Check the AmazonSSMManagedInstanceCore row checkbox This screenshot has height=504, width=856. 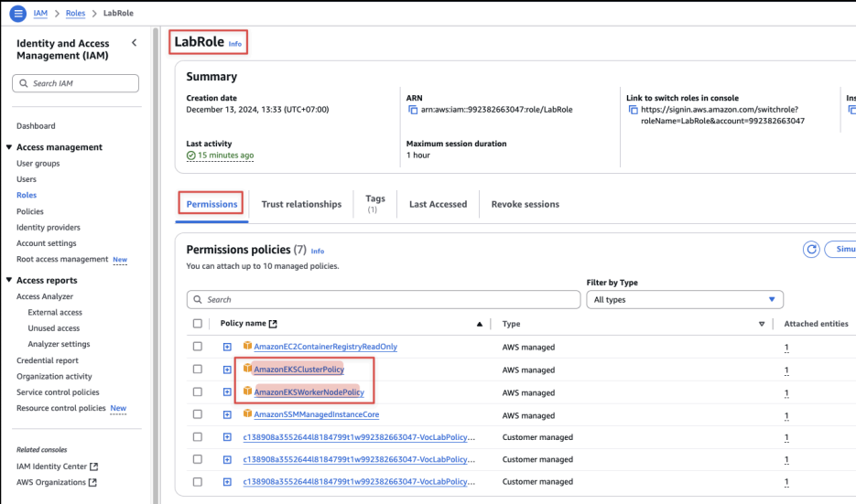coord(198,414)
